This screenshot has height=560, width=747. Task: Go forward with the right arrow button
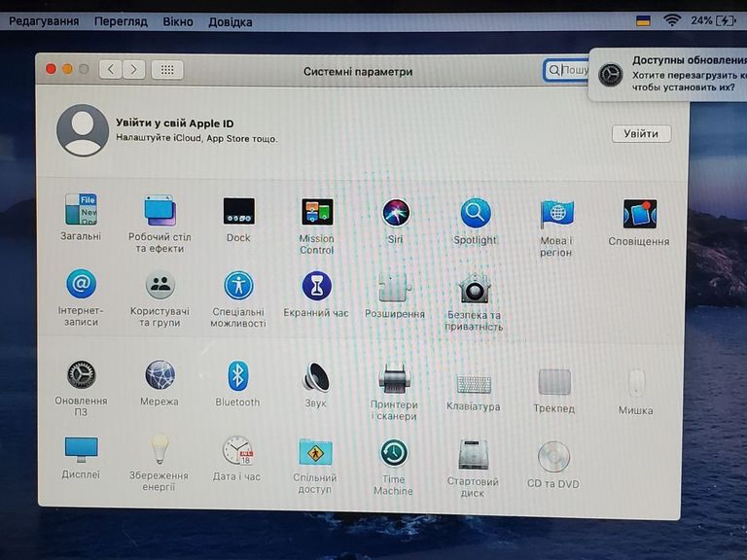134,70
